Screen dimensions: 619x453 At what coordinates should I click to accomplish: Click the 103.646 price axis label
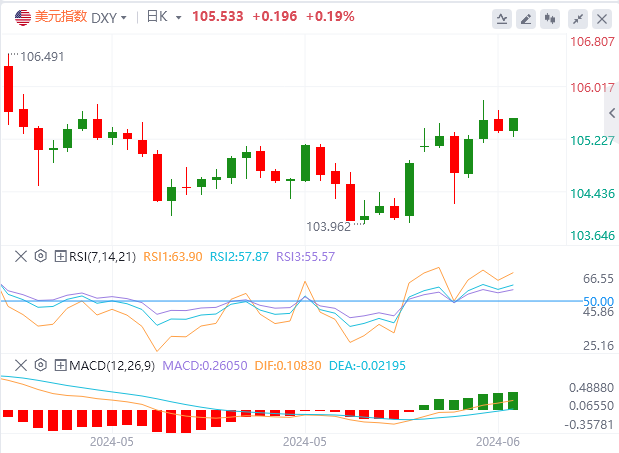592,236
